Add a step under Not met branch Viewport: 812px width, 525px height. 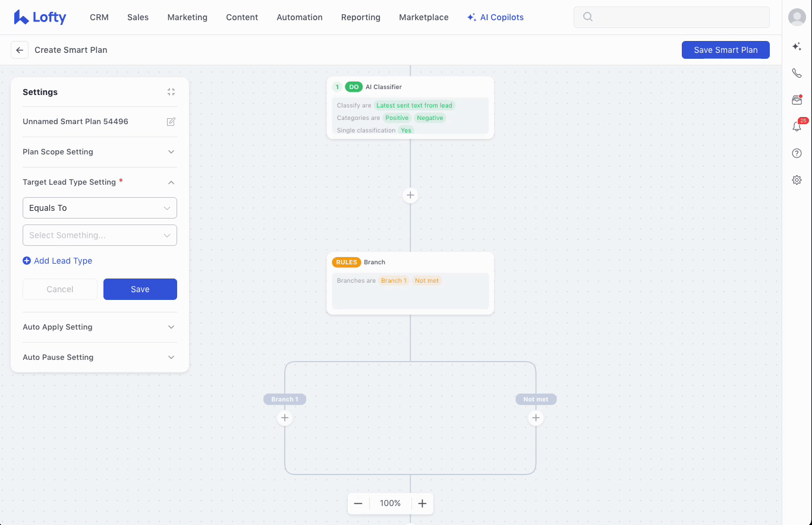(536, 418)
